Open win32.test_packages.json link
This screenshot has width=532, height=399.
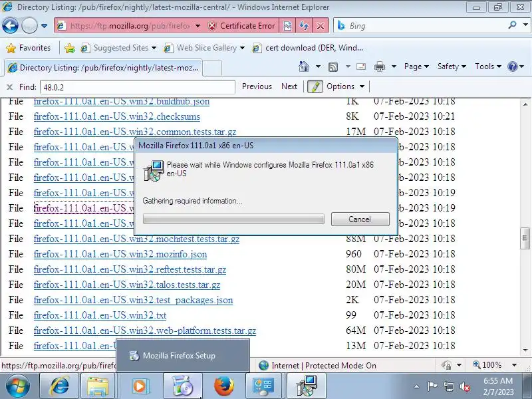click(134, 300)
